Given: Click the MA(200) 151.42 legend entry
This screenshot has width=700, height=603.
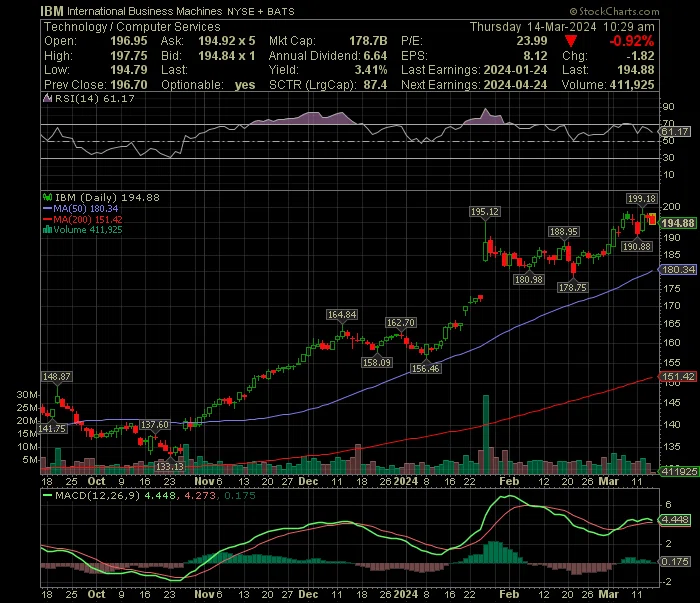Looking at the screenshot, I should coord(83,219).
